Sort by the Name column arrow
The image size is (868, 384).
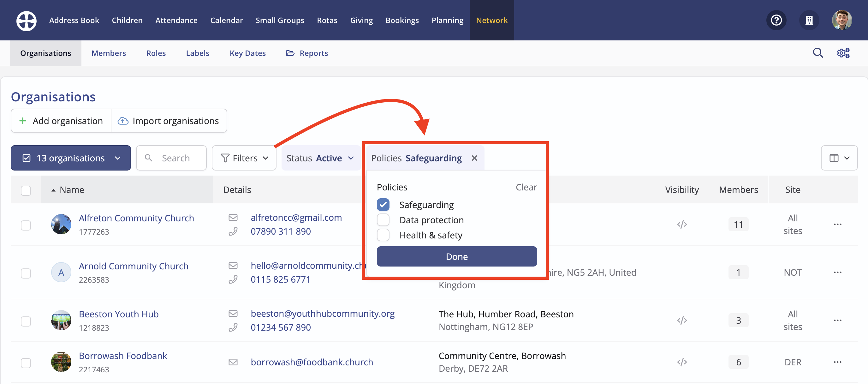(x=53, y=190)
